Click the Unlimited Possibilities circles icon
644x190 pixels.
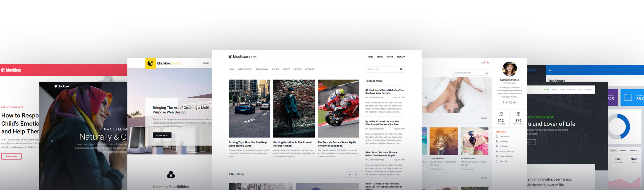(171, 175)
